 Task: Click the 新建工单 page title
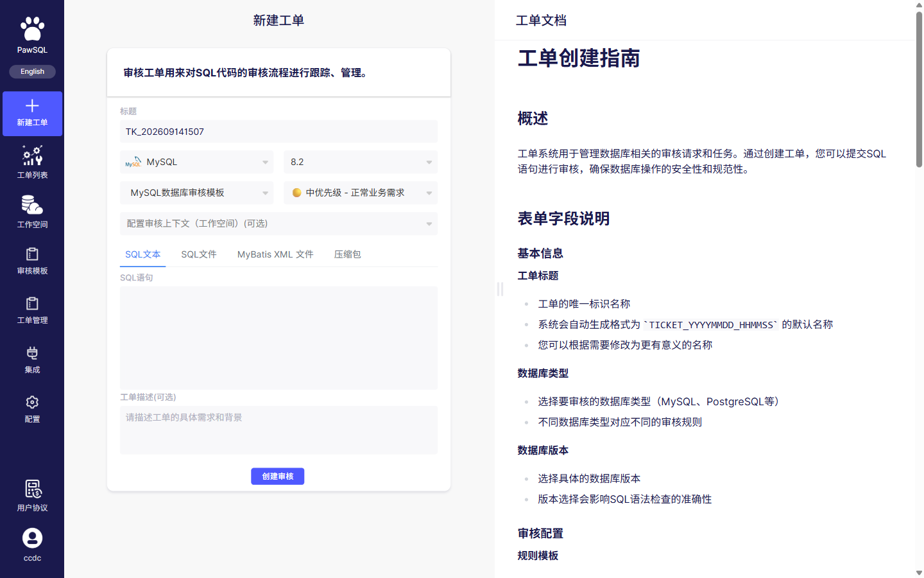pyautogui.click(x=278, y=21)
